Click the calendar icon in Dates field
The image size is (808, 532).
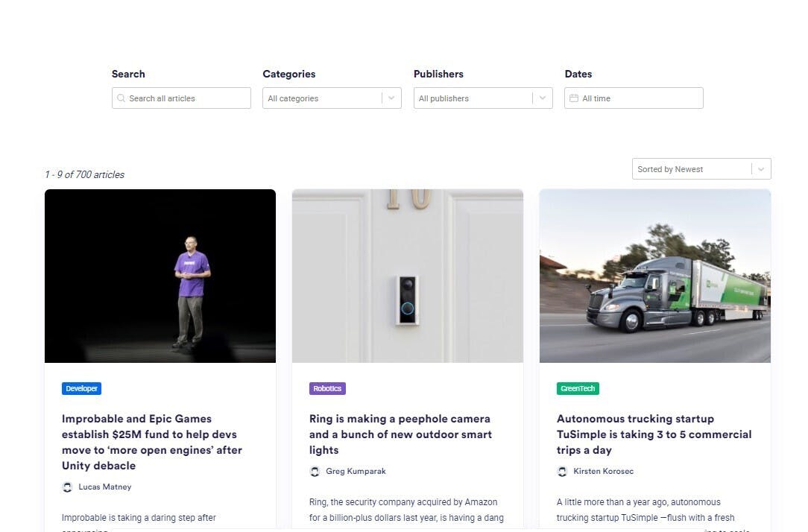coord(573,98)
